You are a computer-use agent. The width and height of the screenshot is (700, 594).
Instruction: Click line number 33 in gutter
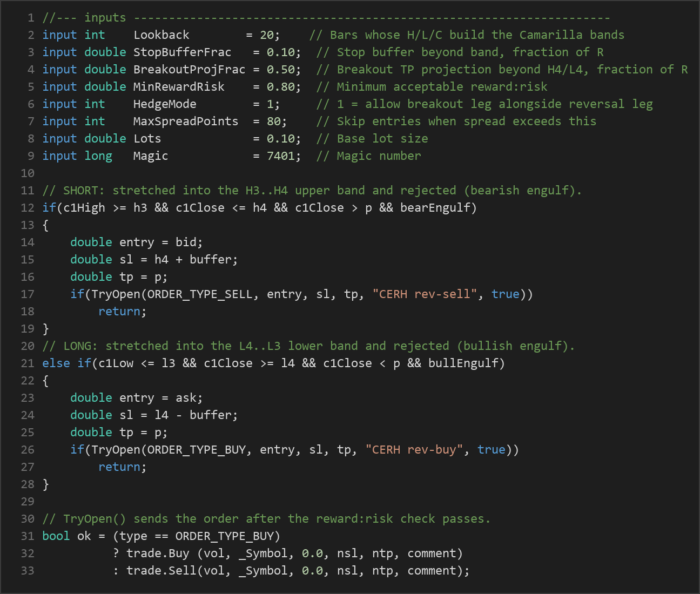click(28, 571)
